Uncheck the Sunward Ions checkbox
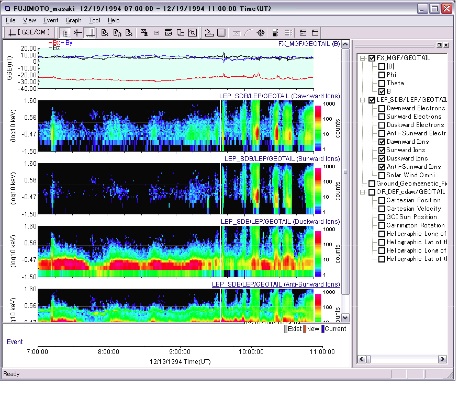This screenshot has width=457, height=398. tap(382, 150)
